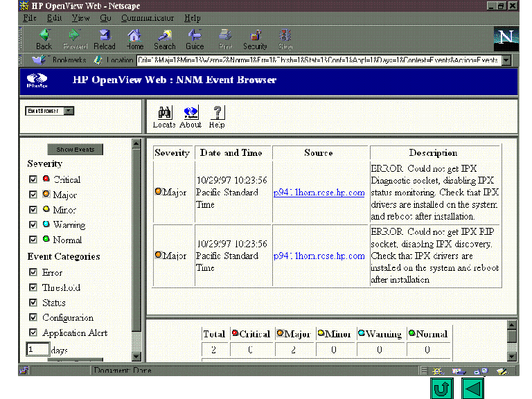The image size is (532, 399).
Task: Click the left panel vertical scrollbar
Action: point(136,249)
